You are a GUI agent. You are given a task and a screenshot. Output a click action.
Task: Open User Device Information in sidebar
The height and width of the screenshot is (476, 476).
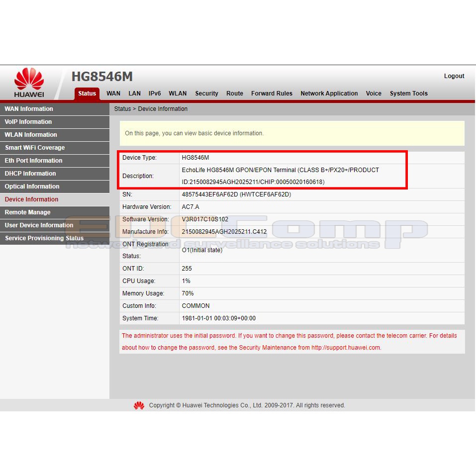click(55, 225)
